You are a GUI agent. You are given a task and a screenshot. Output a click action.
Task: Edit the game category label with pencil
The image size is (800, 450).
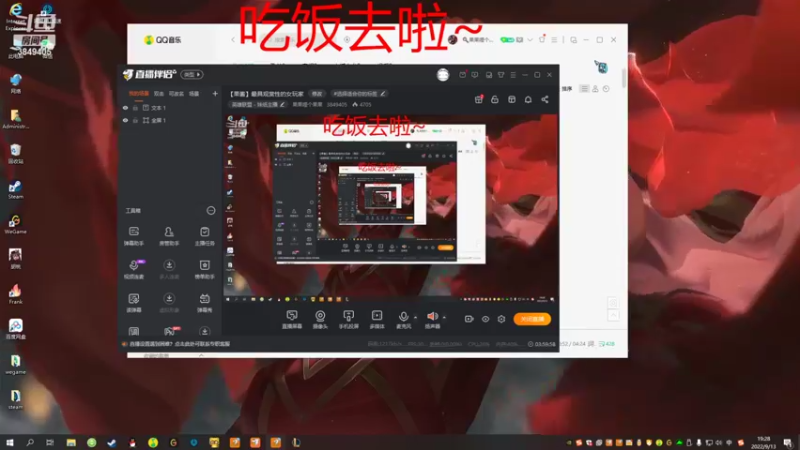(x=258, y=105)
